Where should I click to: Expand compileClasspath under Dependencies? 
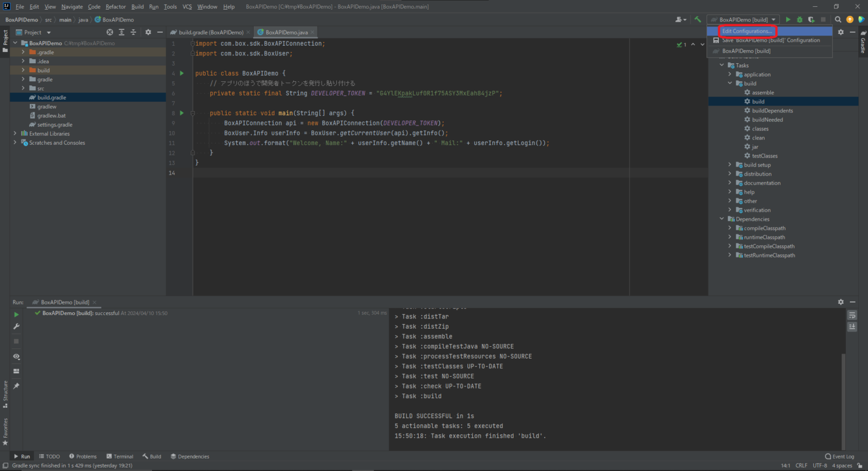point(730,228)
